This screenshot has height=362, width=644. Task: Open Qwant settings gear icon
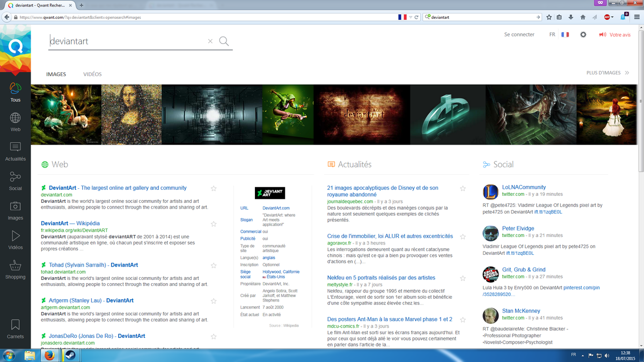click(x=583, y=34)
